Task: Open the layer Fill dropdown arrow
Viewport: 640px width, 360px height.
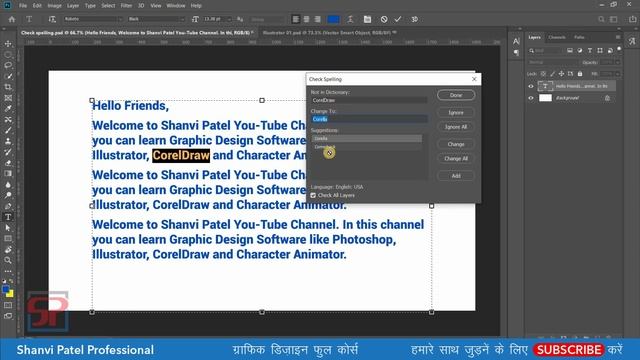Action: (618, 74)
